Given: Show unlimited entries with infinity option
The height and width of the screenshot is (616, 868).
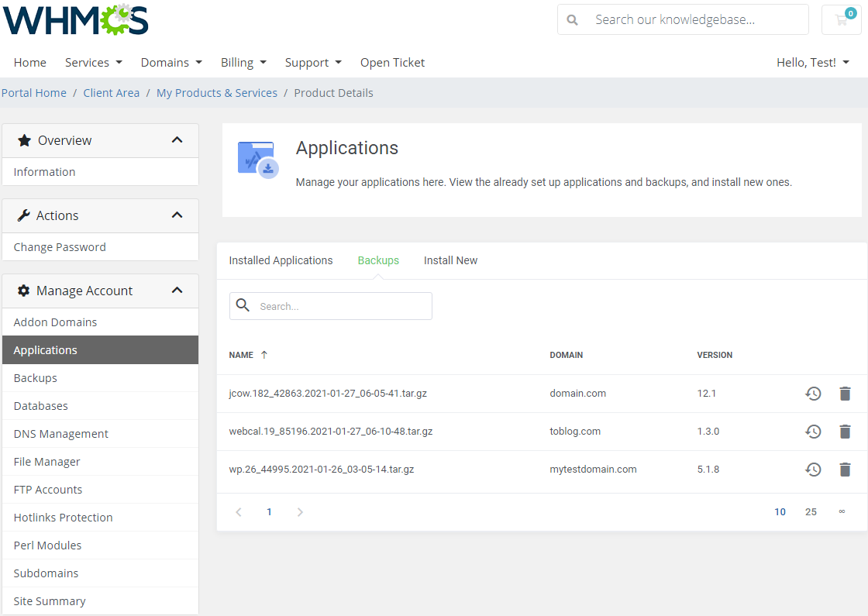Looking at the screenshot, I should click(842, 512).
